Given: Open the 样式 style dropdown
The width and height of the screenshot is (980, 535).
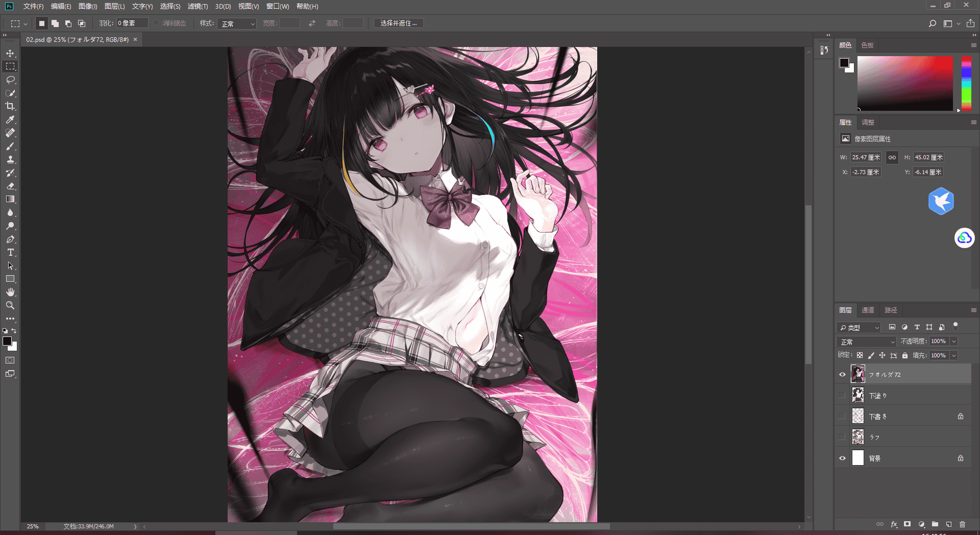Looking at the screenshot, I should (x=237, y=23).
